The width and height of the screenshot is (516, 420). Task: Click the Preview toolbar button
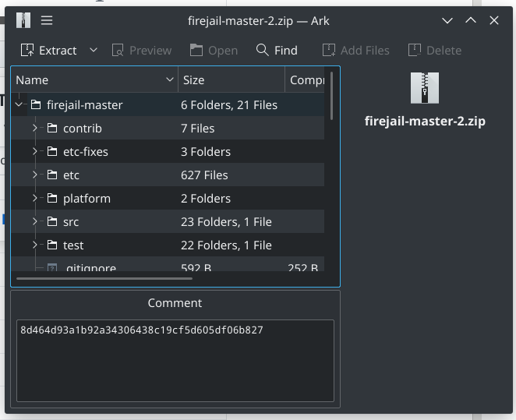[x=142, y=51]
